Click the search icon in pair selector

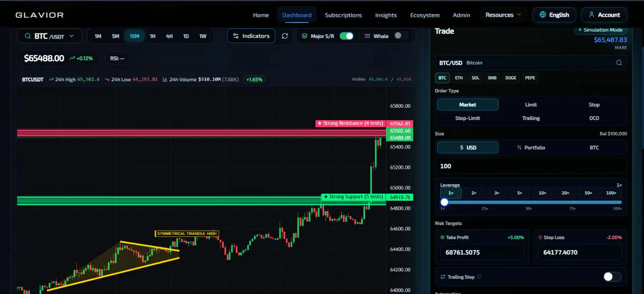click(28, 36)
